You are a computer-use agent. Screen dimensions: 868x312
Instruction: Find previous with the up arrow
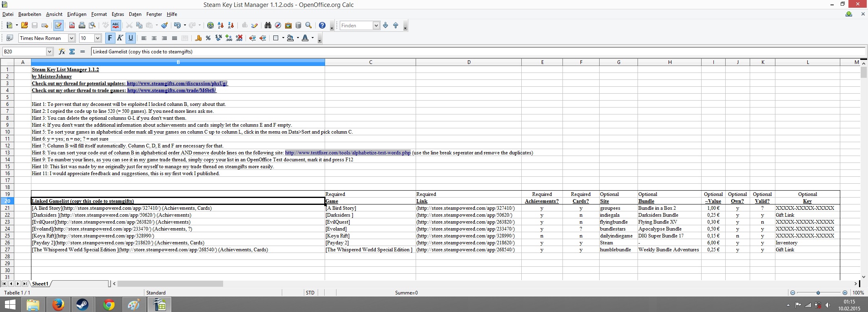[x=396, y=25]
